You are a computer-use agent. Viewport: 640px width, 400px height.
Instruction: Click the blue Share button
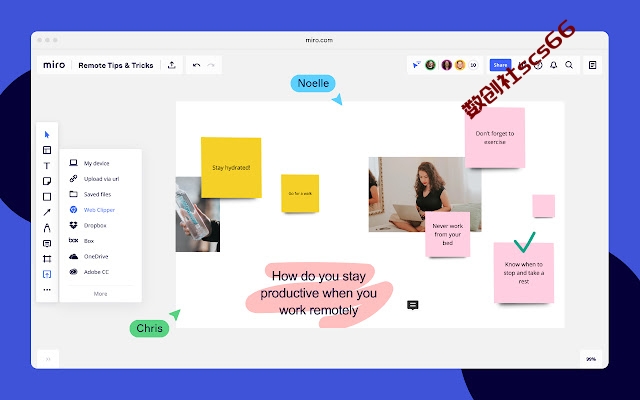pyautogui.click(x=500, y=65)
